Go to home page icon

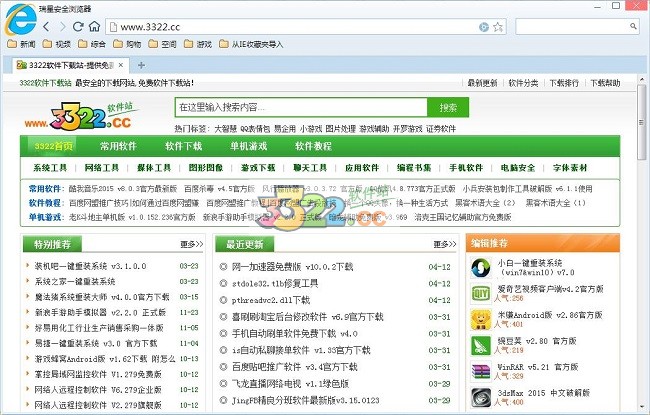click(x=95, y=27)
